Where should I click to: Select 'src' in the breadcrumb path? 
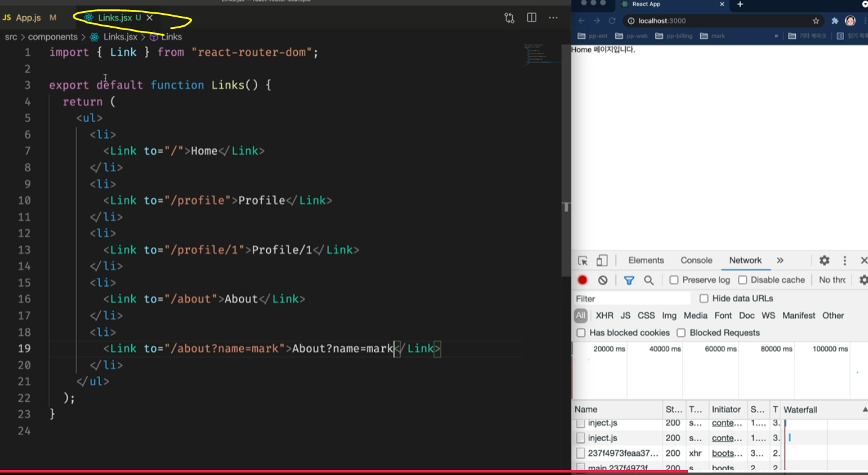click(x=11, y=37)
